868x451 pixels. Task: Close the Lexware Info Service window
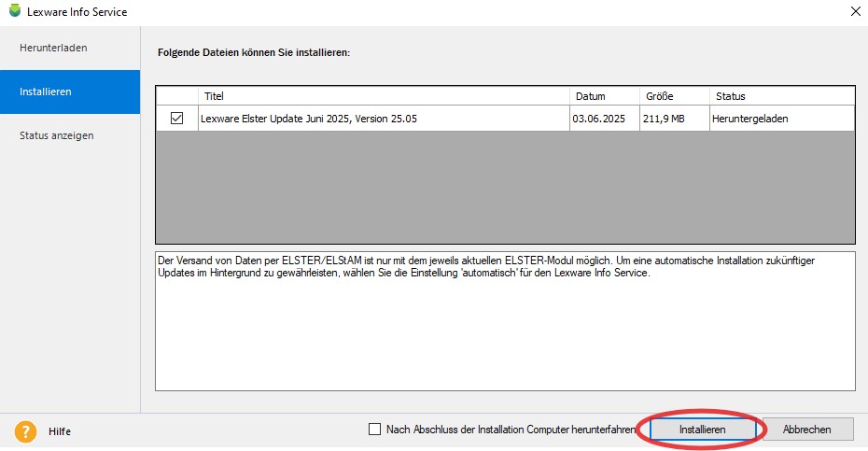855,11
